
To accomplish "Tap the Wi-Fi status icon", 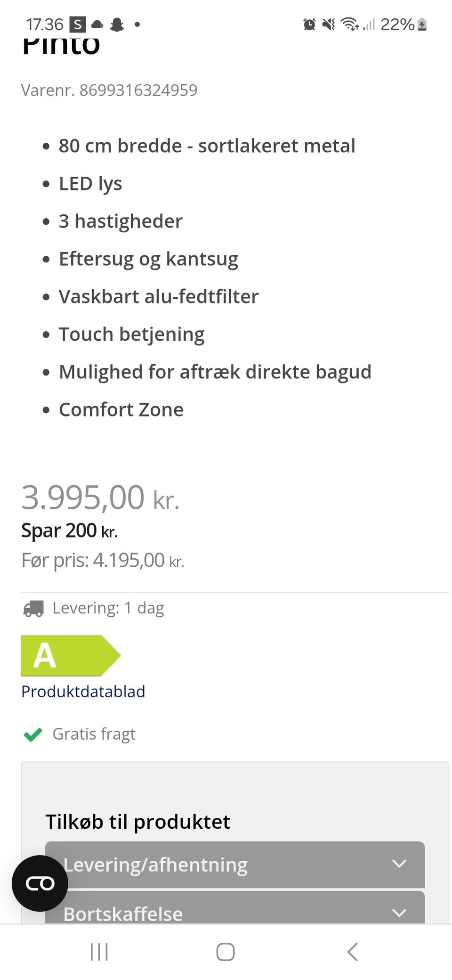I will tap(349, 24).
